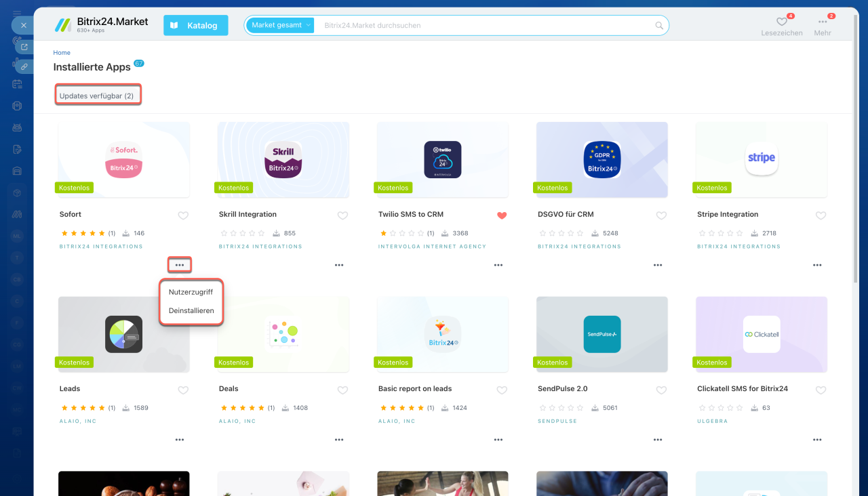Open the Twilio SMS to CRM title
Viewport: 868px width, 496px height.
tap(411, 215)
